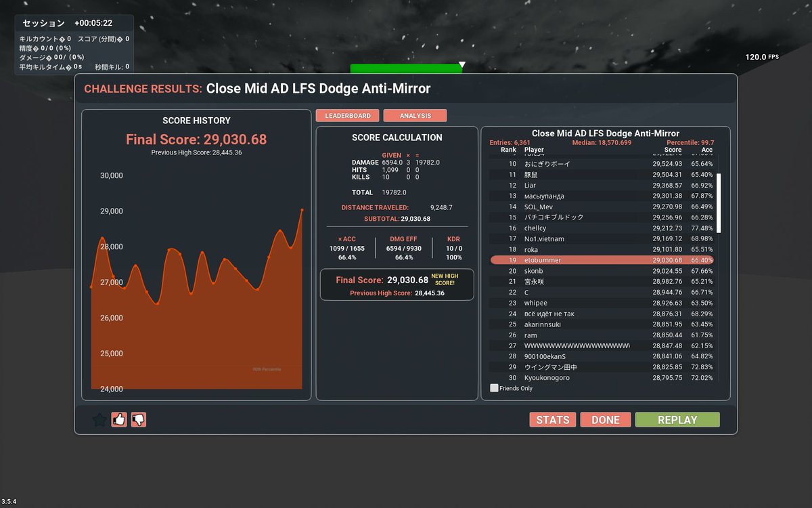Select player ウイングマン田中 at rank 29
The image size is (812, 508).
[x=602, y=367]
